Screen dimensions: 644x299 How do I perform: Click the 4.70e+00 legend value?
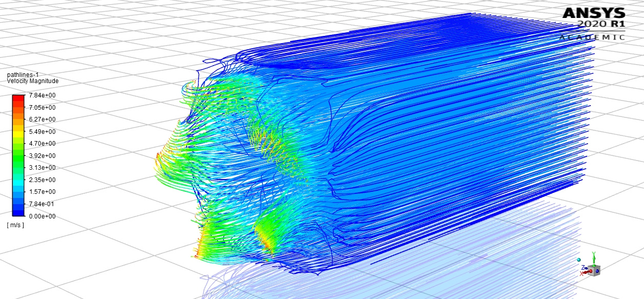point(43,144)
